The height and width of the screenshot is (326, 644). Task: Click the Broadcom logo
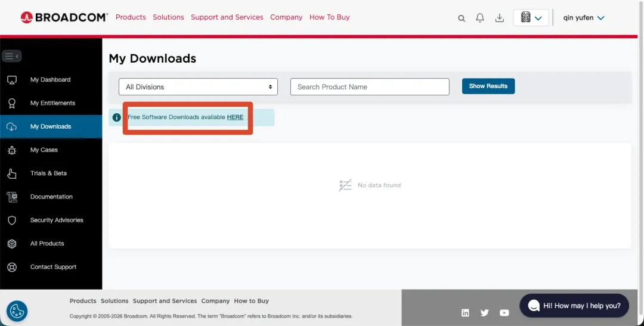pos(64,17)
